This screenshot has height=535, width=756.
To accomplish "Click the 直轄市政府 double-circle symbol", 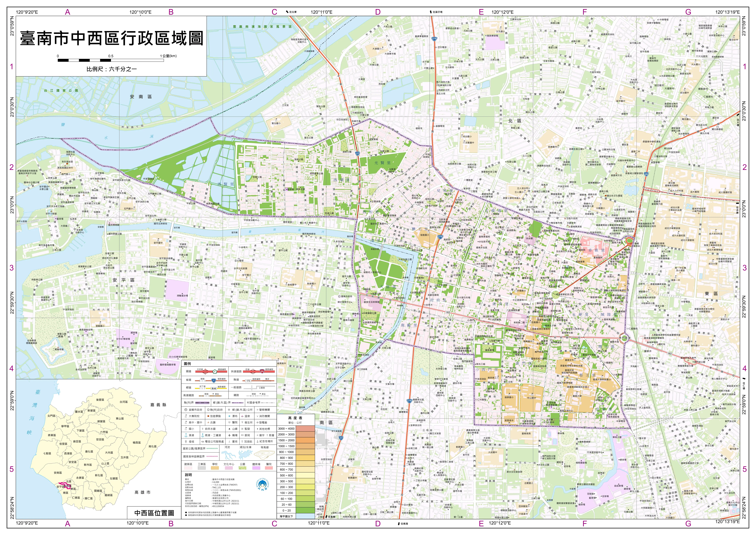I will pos(186,410).
